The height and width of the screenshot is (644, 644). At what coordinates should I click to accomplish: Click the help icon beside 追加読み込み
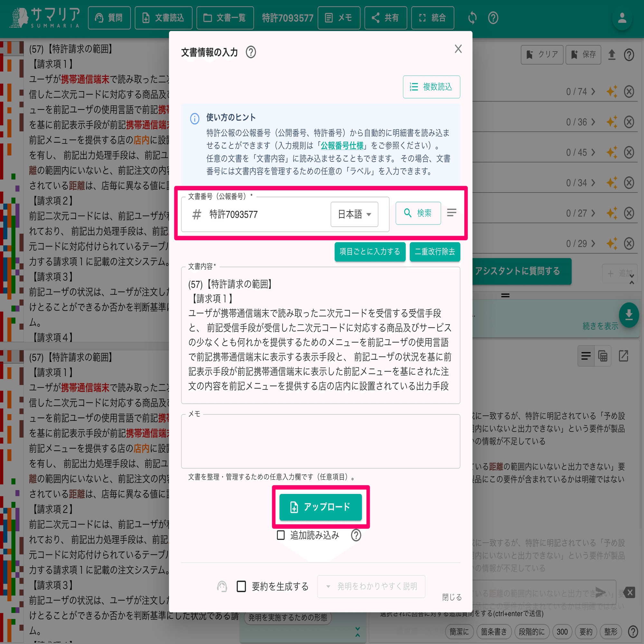(356, 535)
